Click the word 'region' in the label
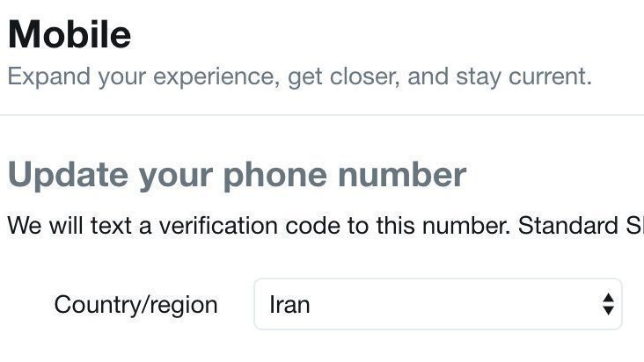This screenshot has width=644, height=362. pyautogui.click(x=181, y=305)
